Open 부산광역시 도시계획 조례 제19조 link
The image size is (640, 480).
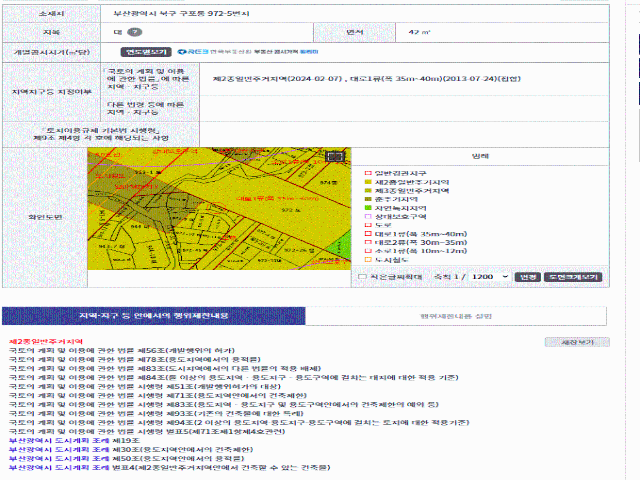(x=74, y=440)
